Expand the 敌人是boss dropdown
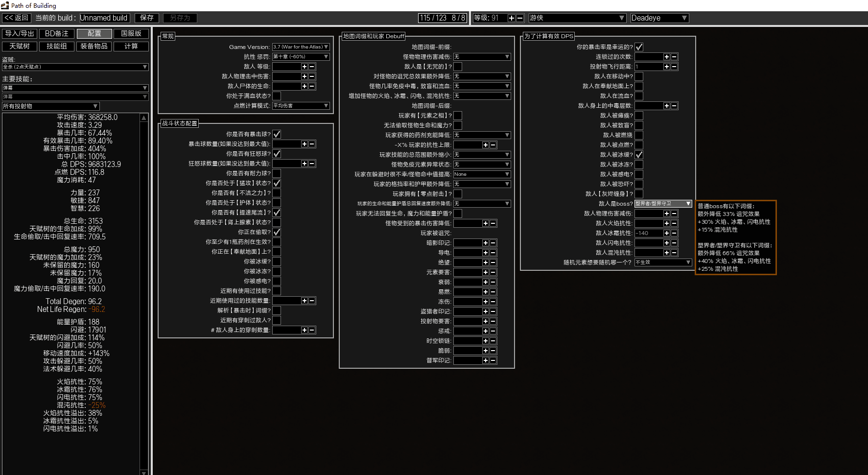This screenshot has width=868, height=475. 663,204
